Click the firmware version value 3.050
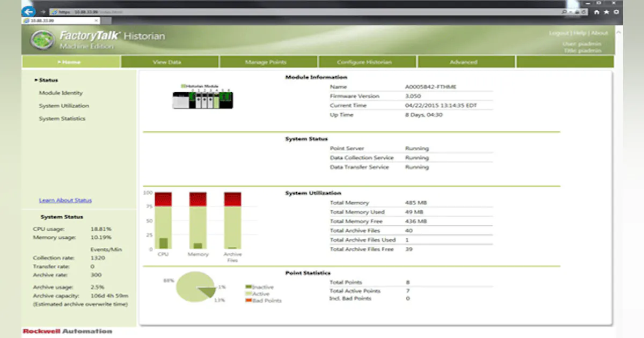Screen dimensions: 644x338 [x=413, y=97]
